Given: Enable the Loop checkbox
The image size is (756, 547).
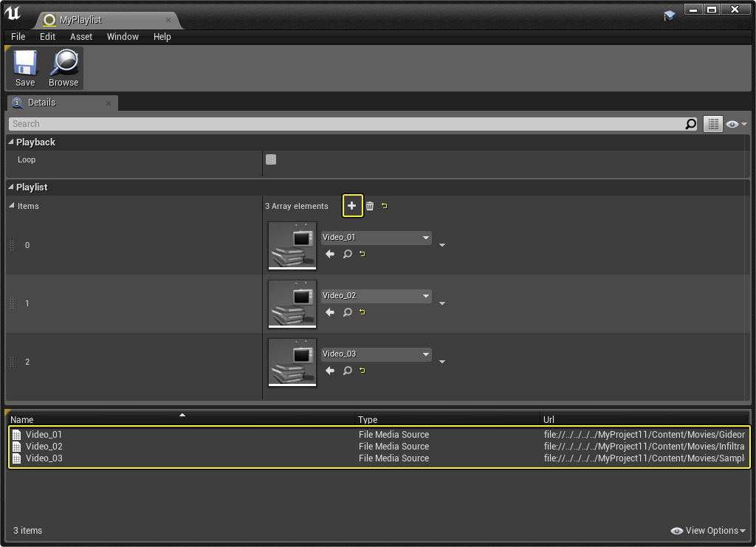Looking at the screenshot, I should (271, 159).
